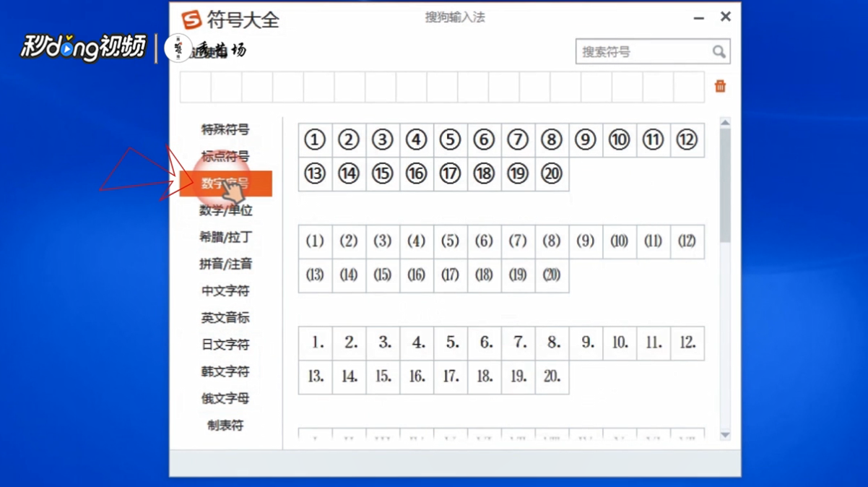Open the 中文字符 category

coord(225,291)
